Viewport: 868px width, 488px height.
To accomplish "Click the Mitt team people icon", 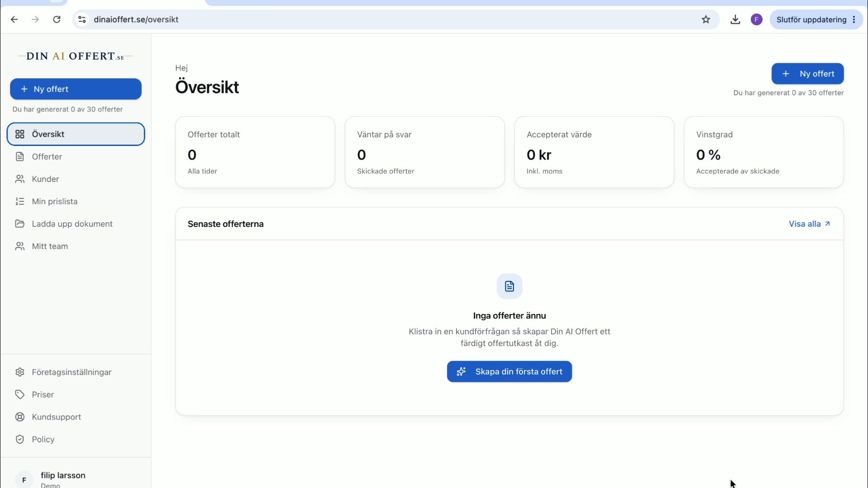I will 20,246.
